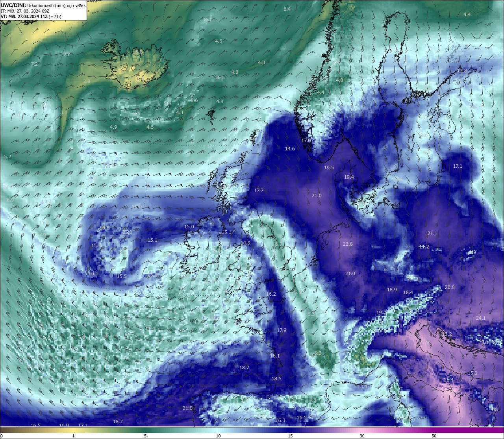Image resolution: width=504 pixels, height=439 pixels.
Task: Click the 19.2 value north of the Alps
Action: tap(381, 313)
